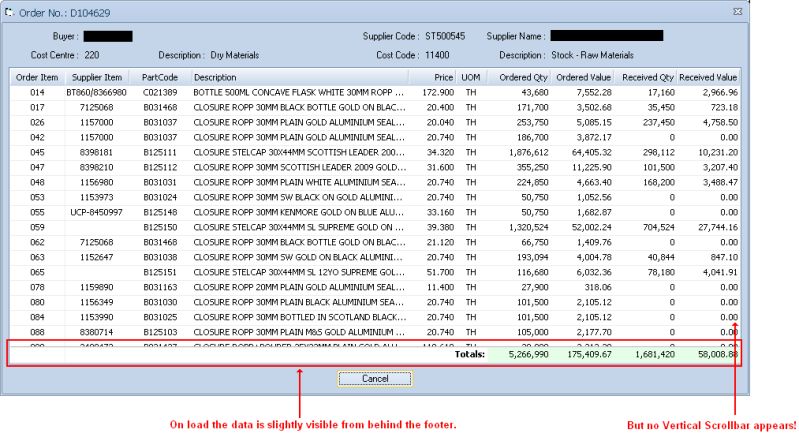Sort by Received Qty column header

click(x=645, y=77)
